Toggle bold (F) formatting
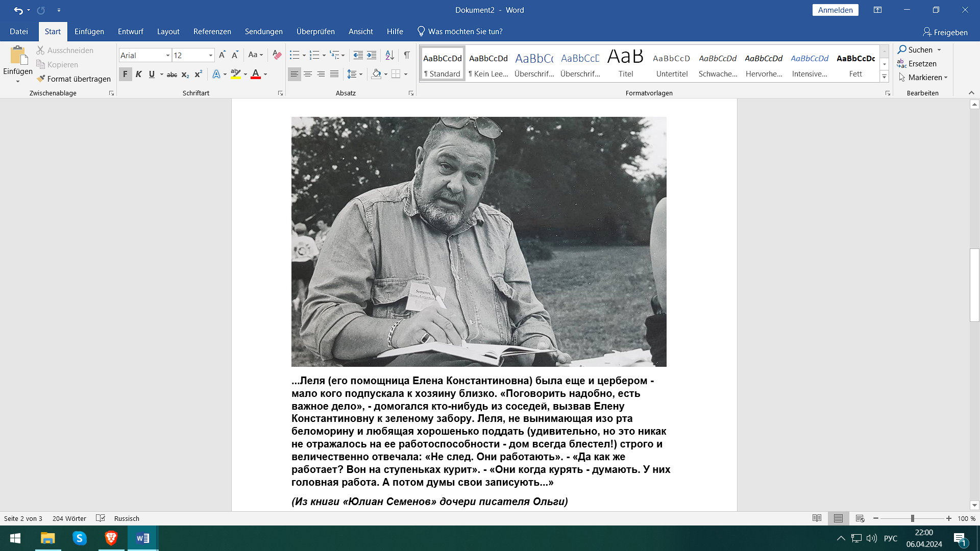Viewport: 980px width, 551px height. coord(125,74)
